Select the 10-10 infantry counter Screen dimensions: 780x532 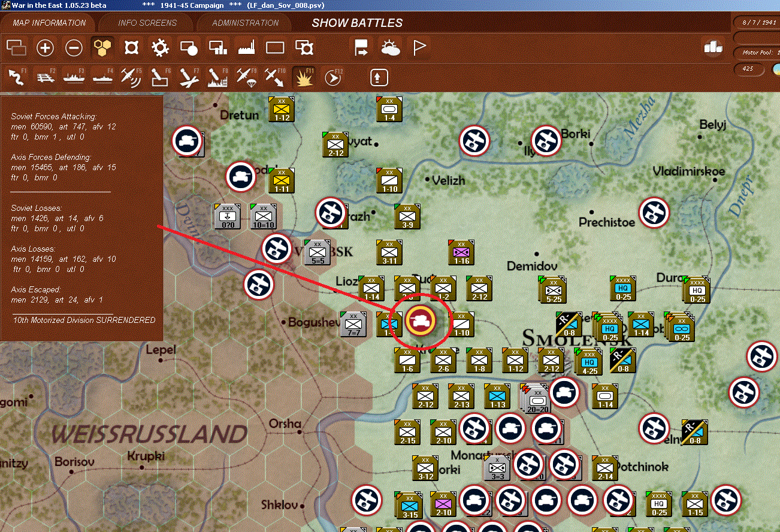[264, 216]
